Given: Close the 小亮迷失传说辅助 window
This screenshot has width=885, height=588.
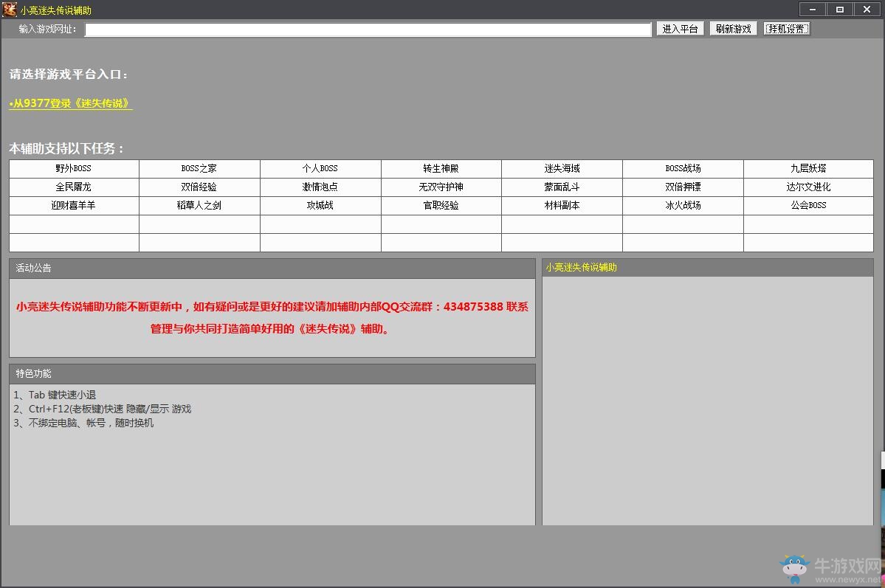Looking at the screenshot, I should coord(867,9).
